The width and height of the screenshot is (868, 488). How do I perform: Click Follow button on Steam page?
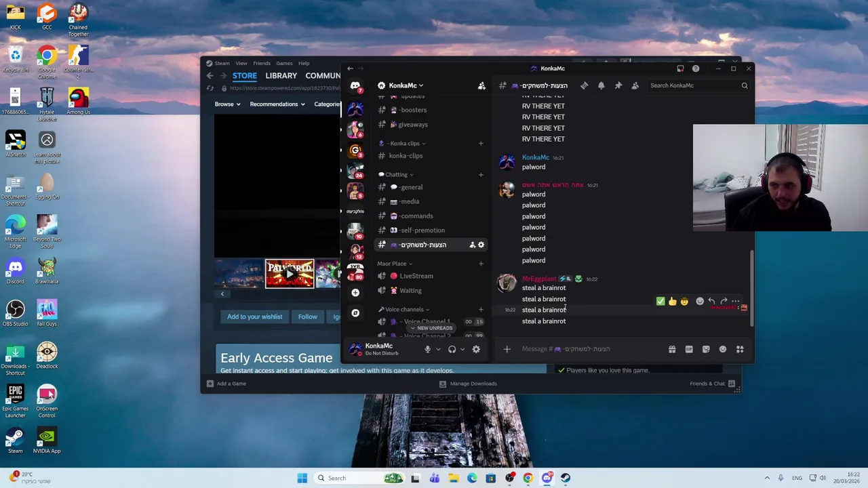(307, 317)
